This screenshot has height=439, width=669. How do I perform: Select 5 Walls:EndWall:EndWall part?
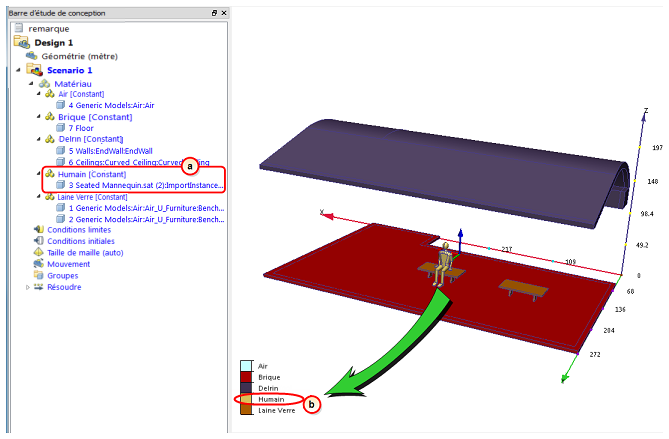click(x=111, y=151)
